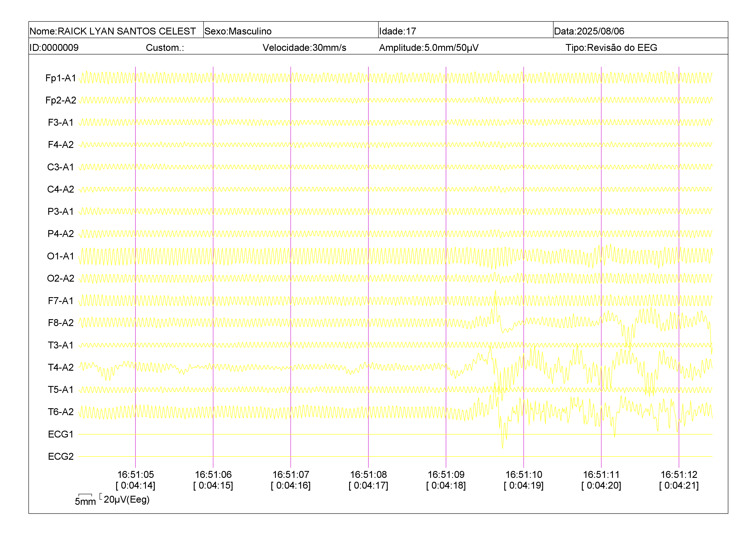Click the Idade:17 header cell
This screenshot has height=535, width=756.
(x=465, y=30)
